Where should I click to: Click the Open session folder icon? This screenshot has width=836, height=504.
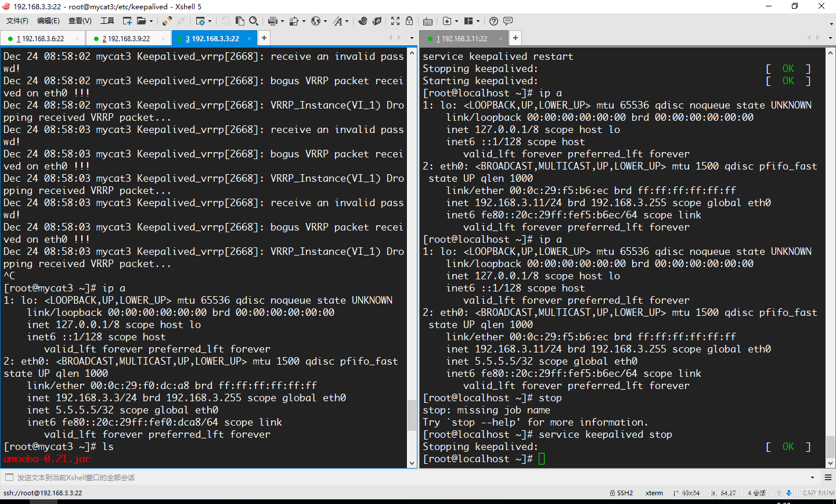click(141, 21)
